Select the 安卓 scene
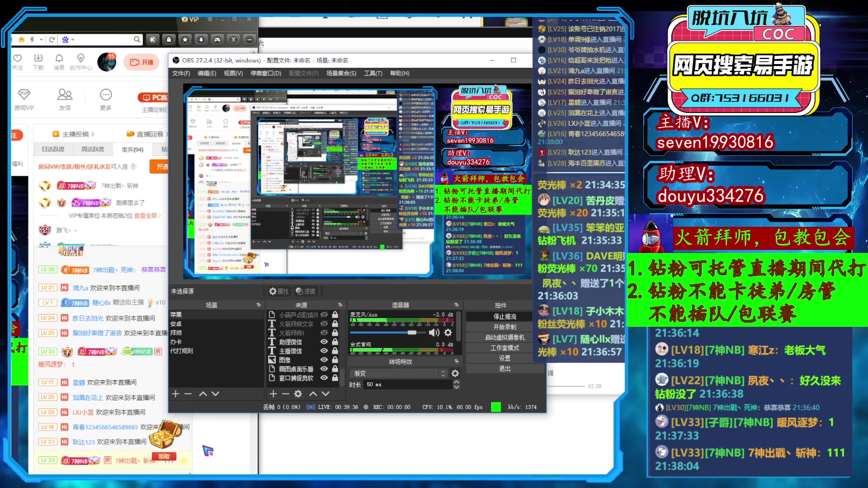The width and height of the screenshot is (868, 488). pos(176,324)
